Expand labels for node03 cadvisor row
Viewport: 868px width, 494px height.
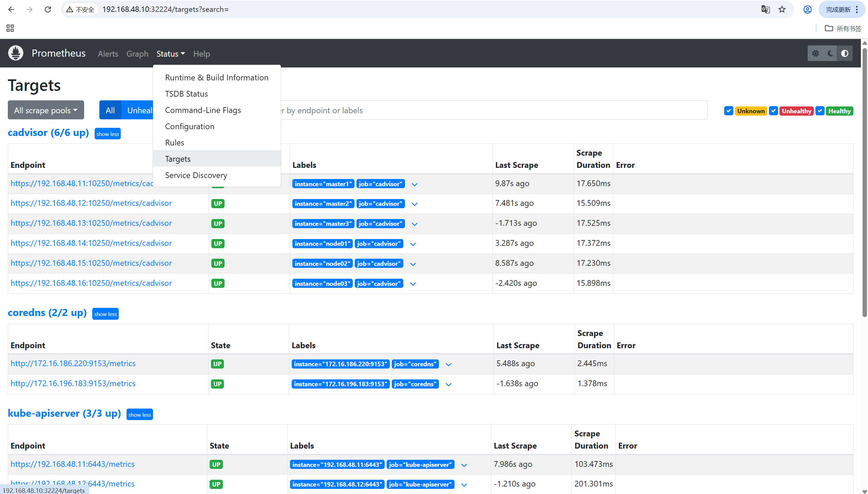[412, 284]
